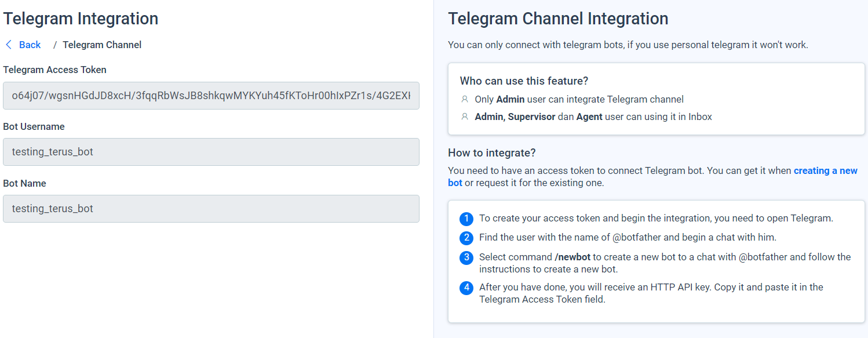This screenshot has width=868, height=338.
Task: Click the back chevron arrow icon
Action: pos(8,45)
